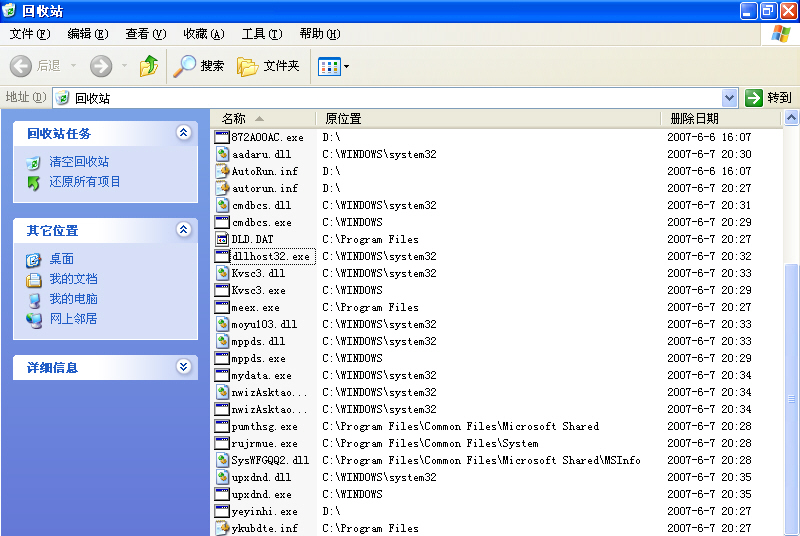Expand the Details (详细信息) panel
The image size is (800, 536).
pyautogui.click(x=183, y=367)
